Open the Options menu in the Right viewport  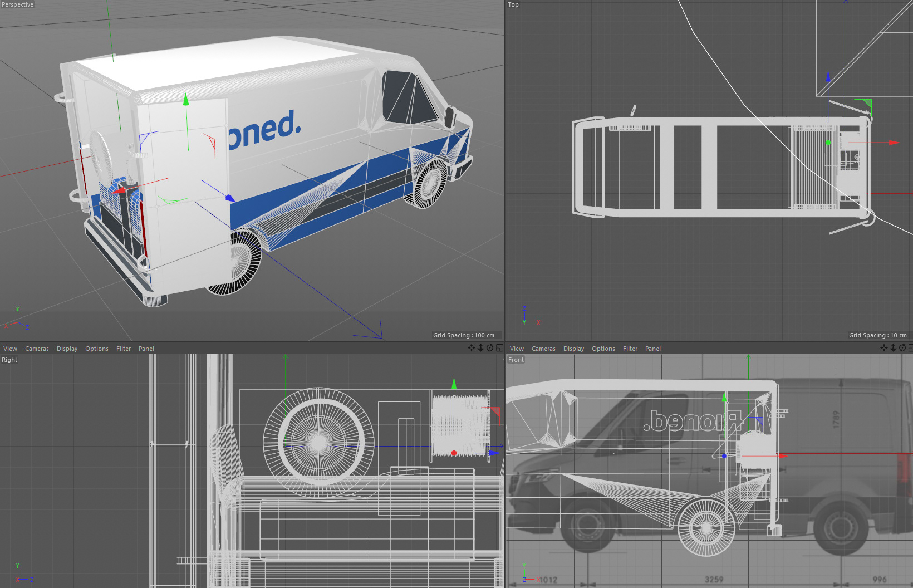[97, 349]
